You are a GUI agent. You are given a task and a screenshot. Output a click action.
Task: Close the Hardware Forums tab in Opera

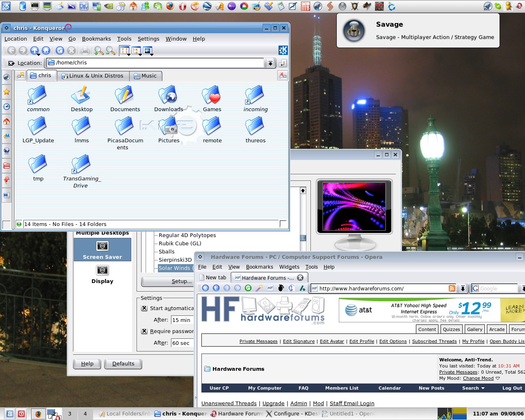(x=300, y=278)
